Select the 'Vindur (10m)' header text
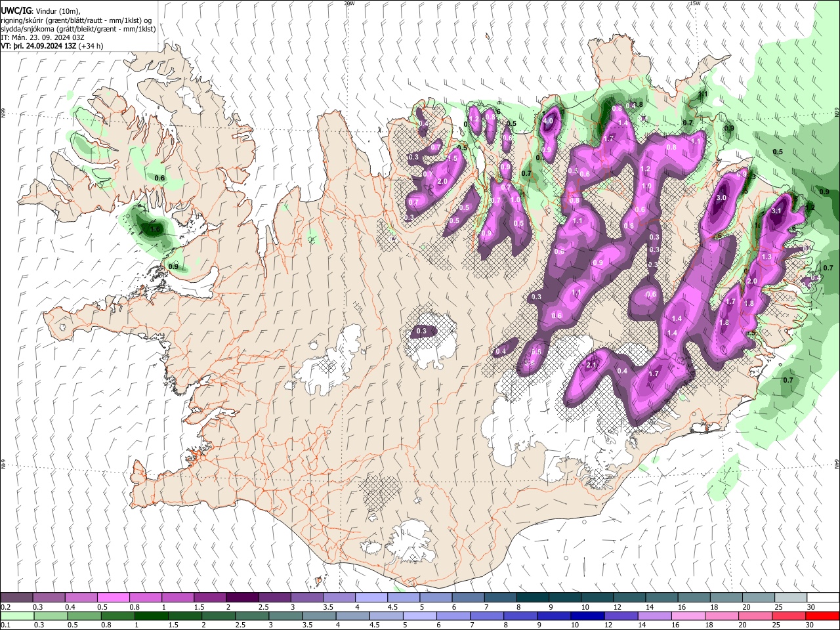Screen dimensions: 840x630 pyautogui.click(x=56, y=11)
